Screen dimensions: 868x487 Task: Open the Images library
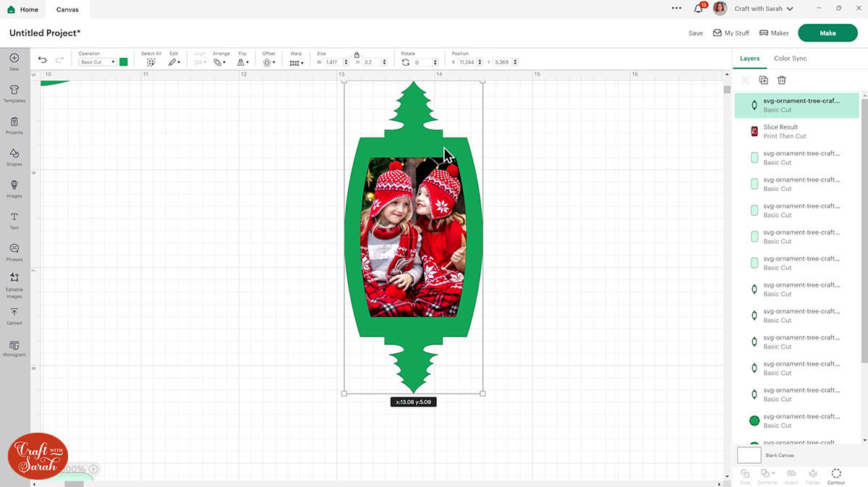click(x=14, y=188)
